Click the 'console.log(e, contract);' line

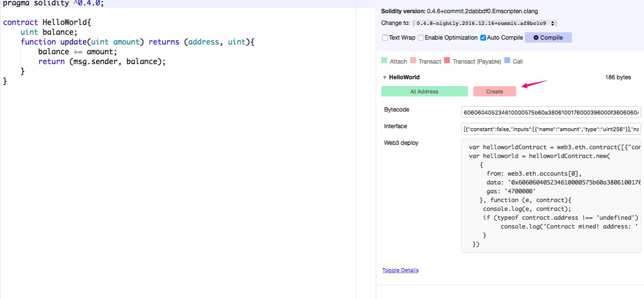pos(526,209)
